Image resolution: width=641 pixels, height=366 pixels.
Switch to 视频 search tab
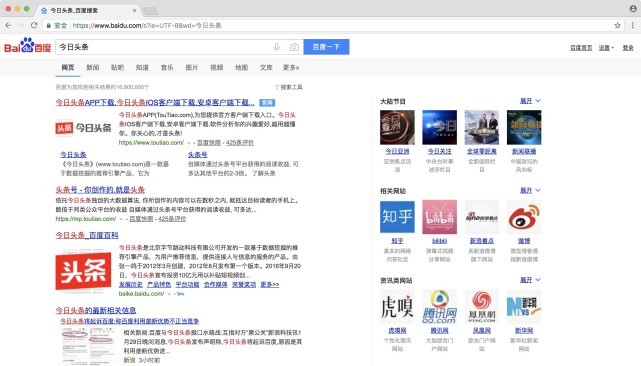pyautogui.click(x=217, y=67)
